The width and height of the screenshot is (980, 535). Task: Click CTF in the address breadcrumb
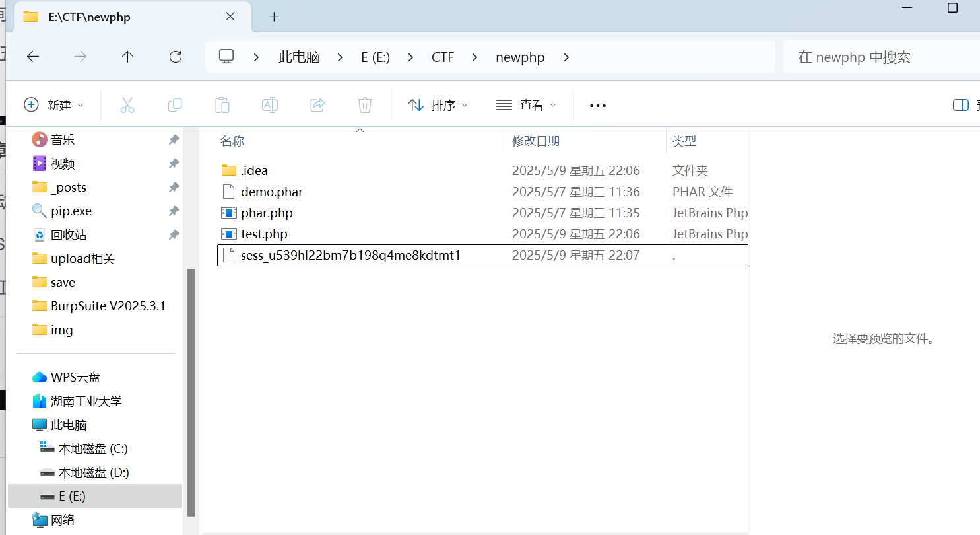[x=443, y=57]
